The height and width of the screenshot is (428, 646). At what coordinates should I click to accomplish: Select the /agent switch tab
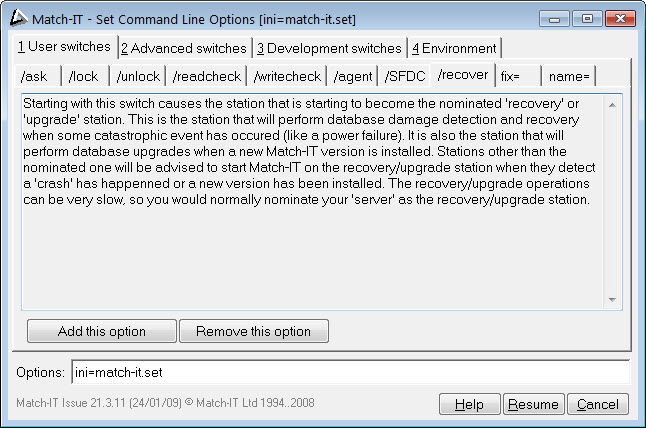click(352, 76)
